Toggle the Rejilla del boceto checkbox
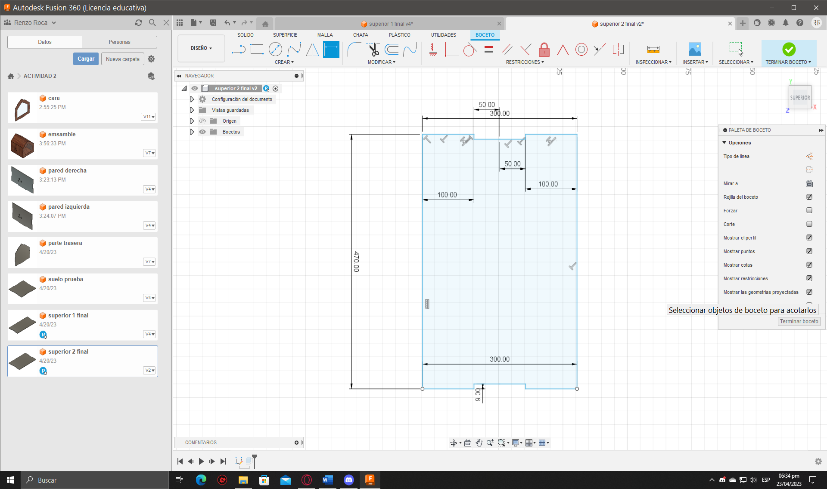This screenshot has height=489, width=827. tap(808, 197)
